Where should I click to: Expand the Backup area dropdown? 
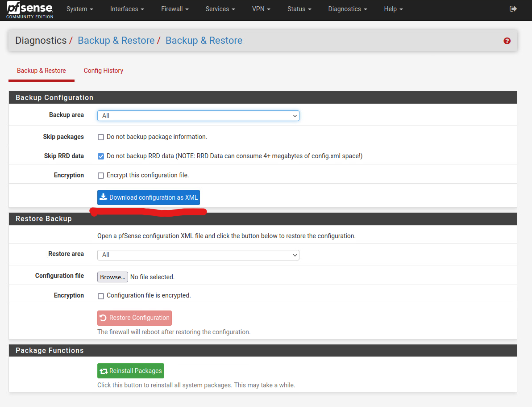pyautogui.click(x=198, y=116)
